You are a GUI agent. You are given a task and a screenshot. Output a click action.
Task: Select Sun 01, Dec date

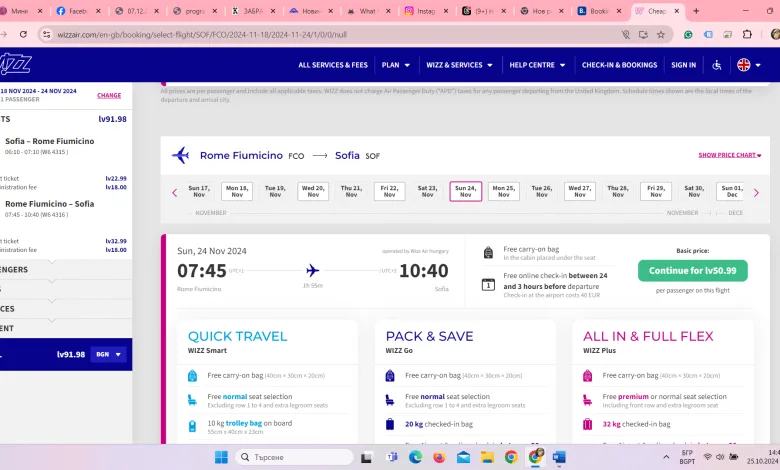(731, 191)
